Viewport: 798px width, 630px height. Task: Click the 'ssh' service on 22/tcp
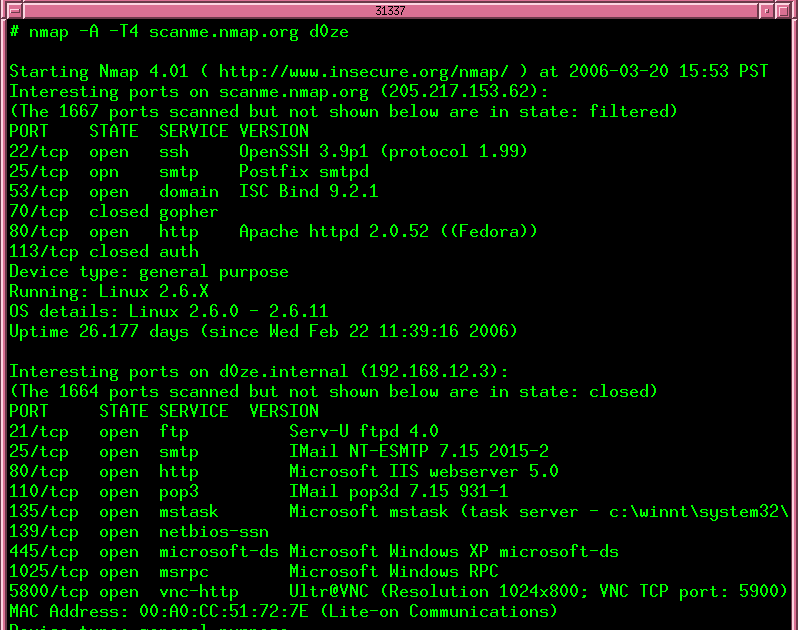click(x=174, y=152)
